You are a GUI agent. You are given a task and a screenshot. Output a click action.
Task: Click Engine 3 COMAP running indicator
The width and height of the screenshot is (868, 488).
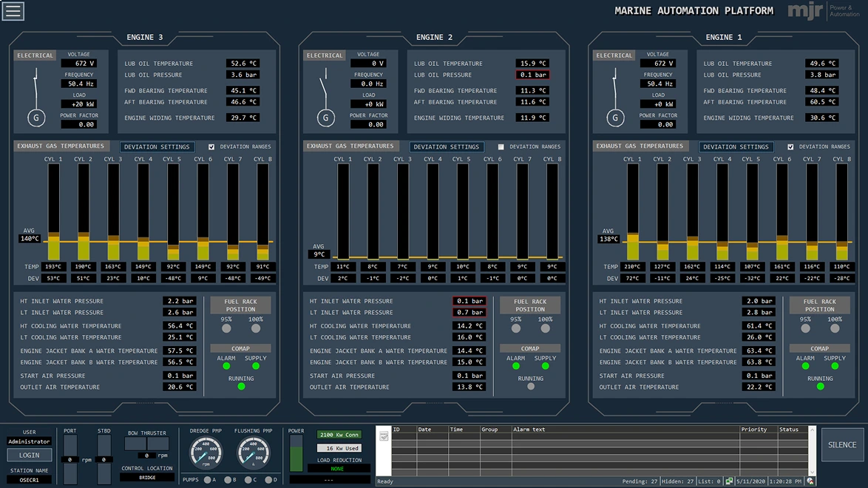[x=241, y=387]
